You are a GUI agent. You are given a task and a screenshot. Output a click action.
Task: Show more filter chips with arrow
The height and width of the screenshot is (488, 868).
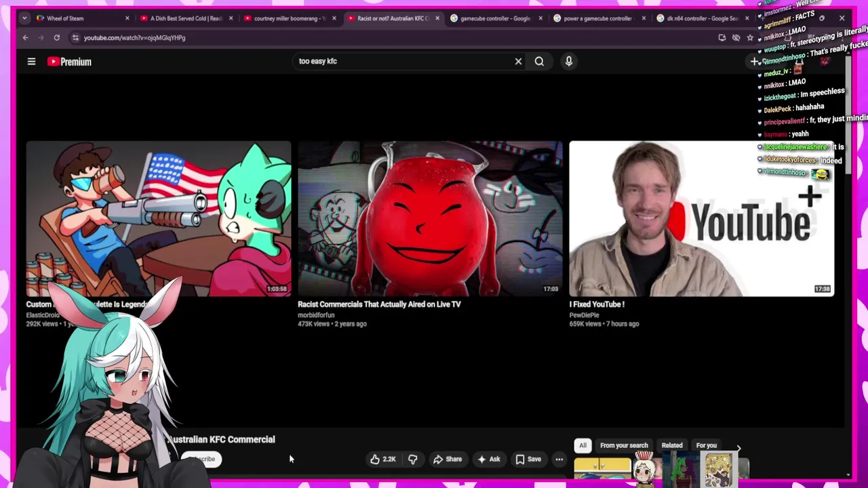coord(738,447)
